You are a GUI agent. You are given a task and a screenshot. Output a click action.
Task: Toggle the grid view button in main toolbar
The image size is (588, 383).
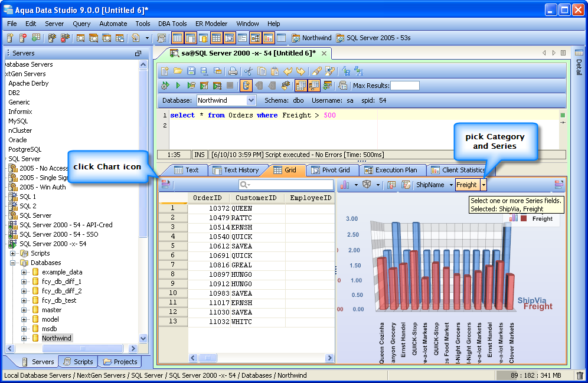pos(217,38)
